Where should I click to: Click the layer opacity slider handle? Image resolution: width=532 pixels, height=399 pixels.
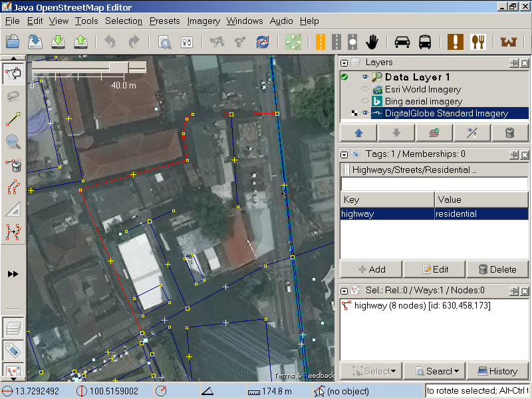pyautogui.click(x=120, y=67)
